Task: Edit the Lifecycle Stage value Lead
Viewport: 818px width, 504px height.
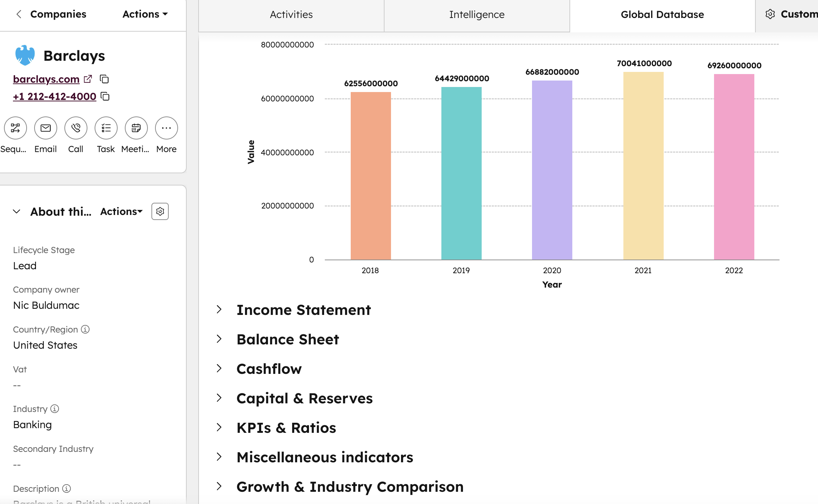Action: (x=25, y=266)
